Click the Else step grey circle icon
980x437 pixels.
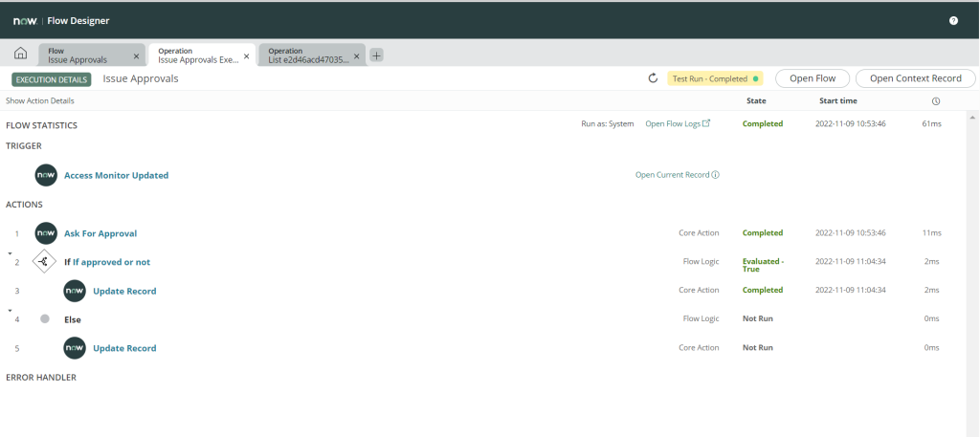pos(45,319)
